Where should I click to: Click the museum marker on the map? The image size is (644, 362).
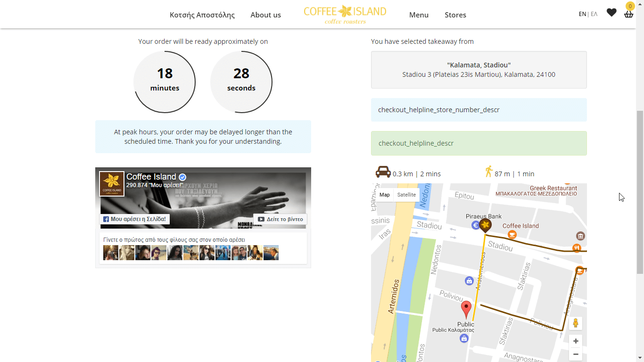coord(580,236)
